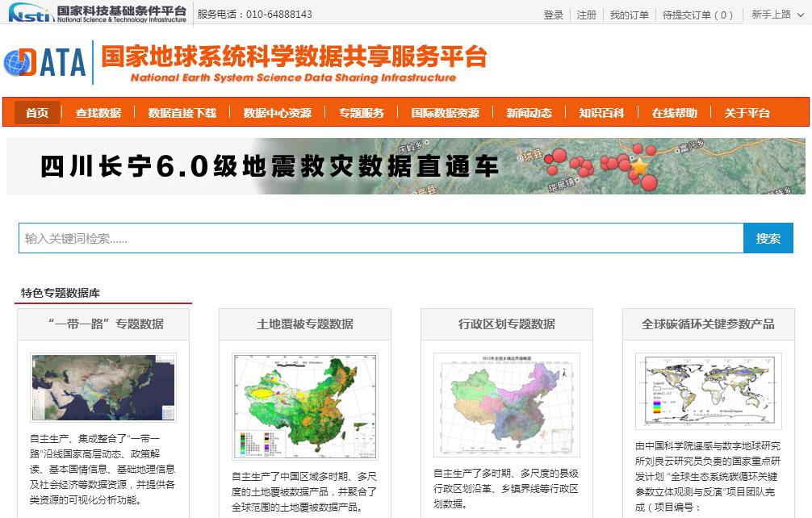Screen dimensions: 812x518
Task: Focus the keyword search input box
Action: [381, 238]
